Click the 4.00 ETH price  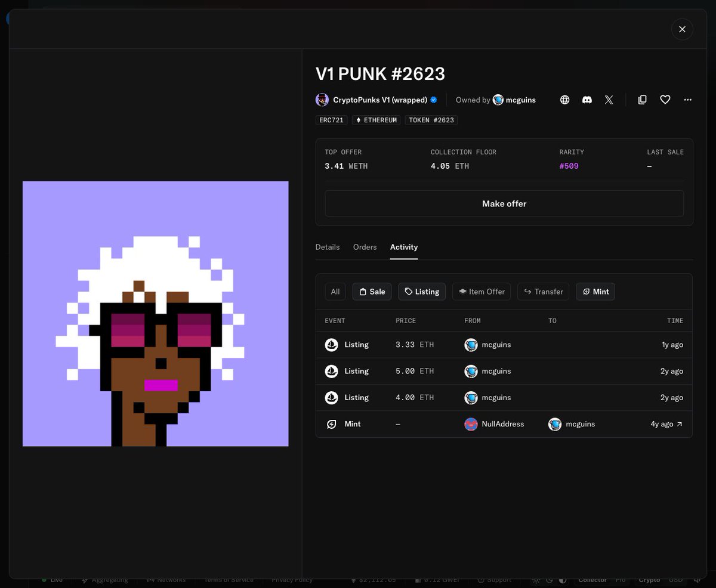click(415, 397)
